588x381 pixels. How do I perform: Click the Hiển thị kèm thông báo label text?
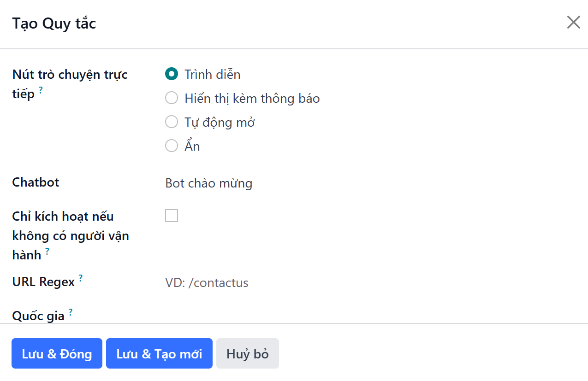[x=252, y=98]
